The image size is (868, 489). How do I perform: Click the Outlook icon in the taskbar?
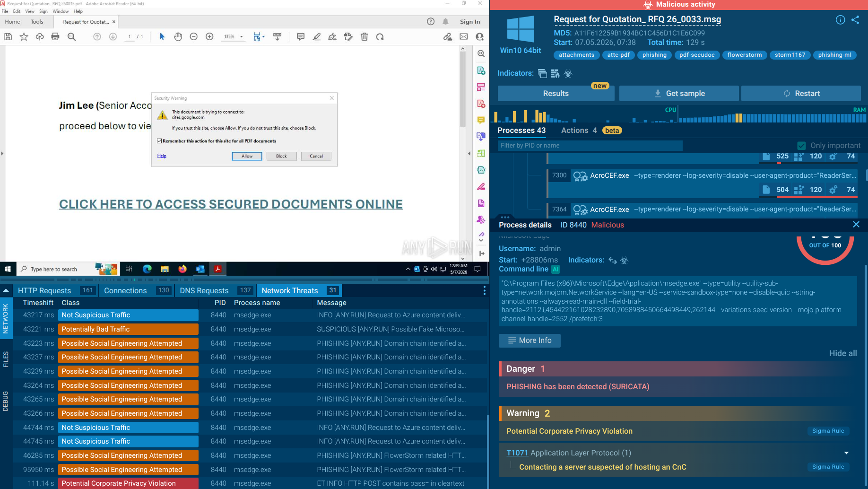coord(200,269)
